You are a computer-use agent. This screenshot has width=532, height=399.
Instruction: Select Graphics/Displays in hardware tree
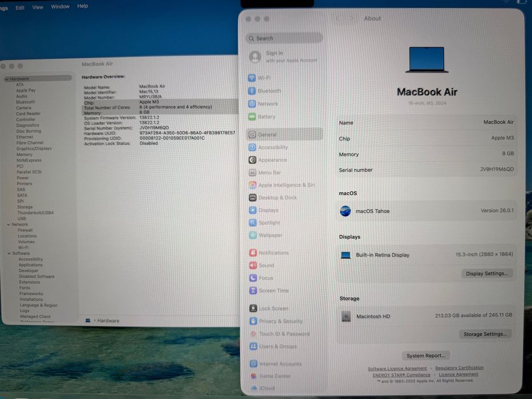[34, 149]
